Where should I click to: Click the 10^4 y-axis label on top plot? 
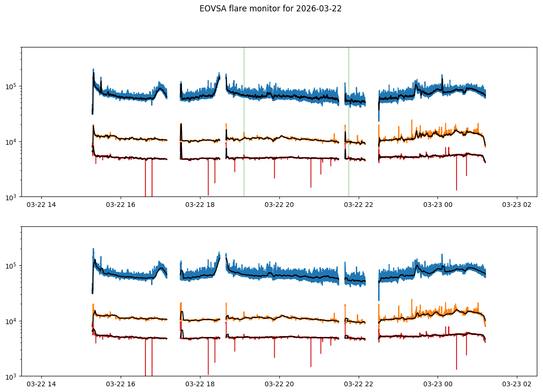11,141
